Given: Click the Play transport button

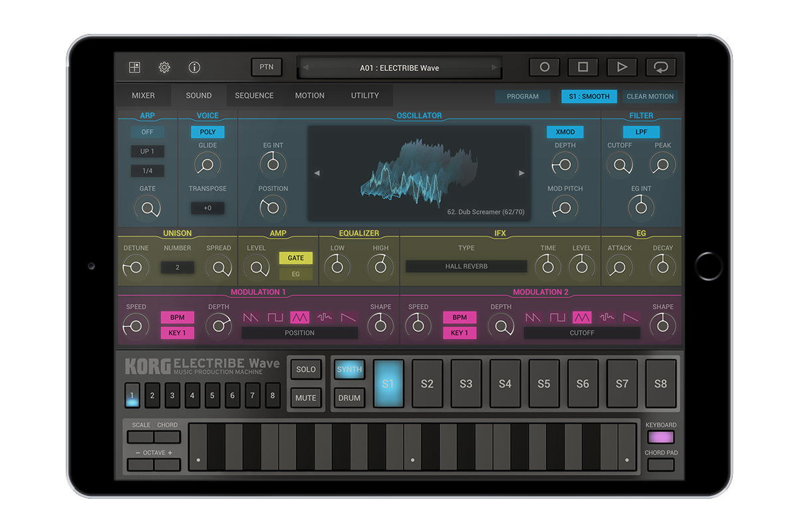Looking at the screenshot, I should point(622,67).
